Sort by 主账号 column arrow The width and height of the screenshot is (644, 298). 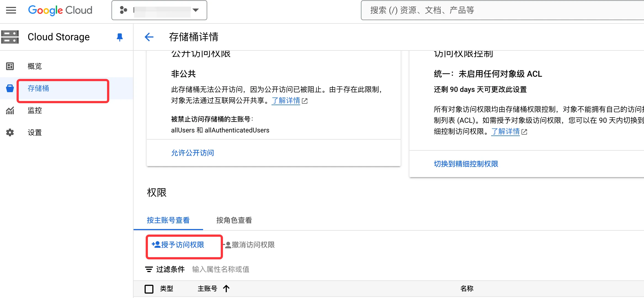226,289
